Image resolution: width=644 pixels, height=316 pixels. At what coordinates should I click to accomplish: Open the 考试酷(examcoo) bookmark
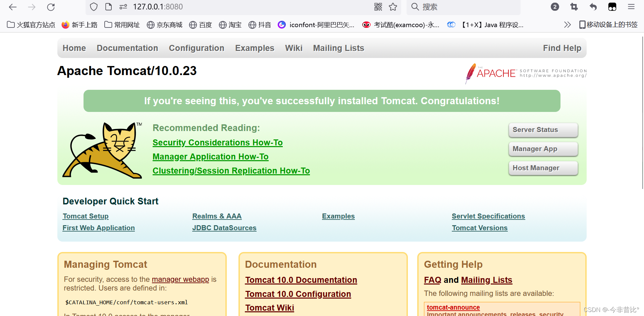coord(401,25)
